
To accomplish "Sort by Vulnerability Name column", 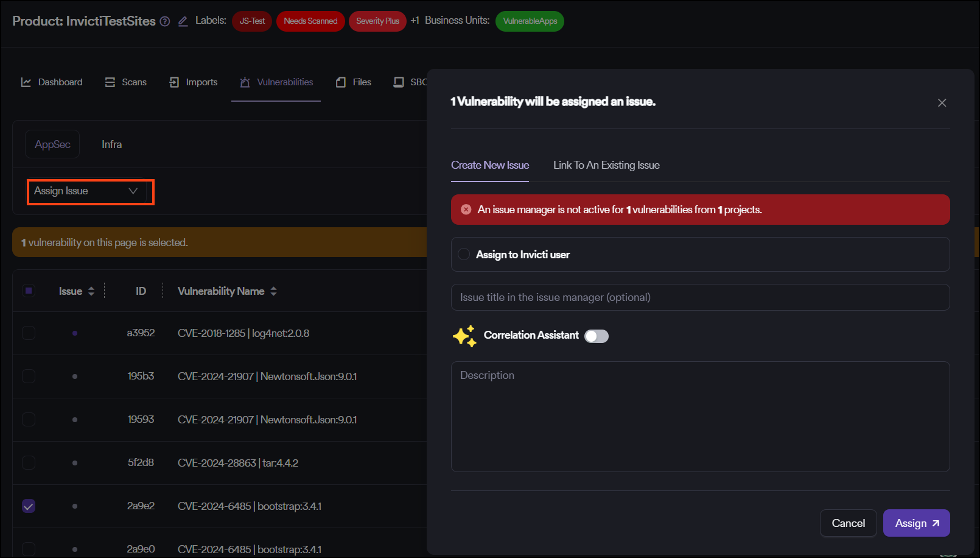I will click(x=273, y=291).
